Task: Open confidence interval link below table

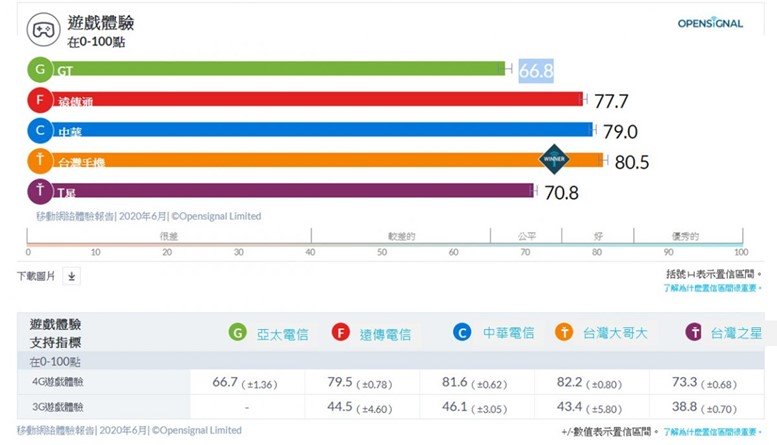Action: (x=712, y=432)
